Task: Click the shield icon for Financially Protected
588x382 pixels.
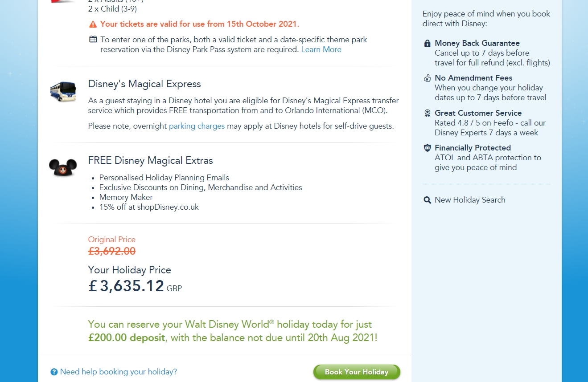Action: 428,148
